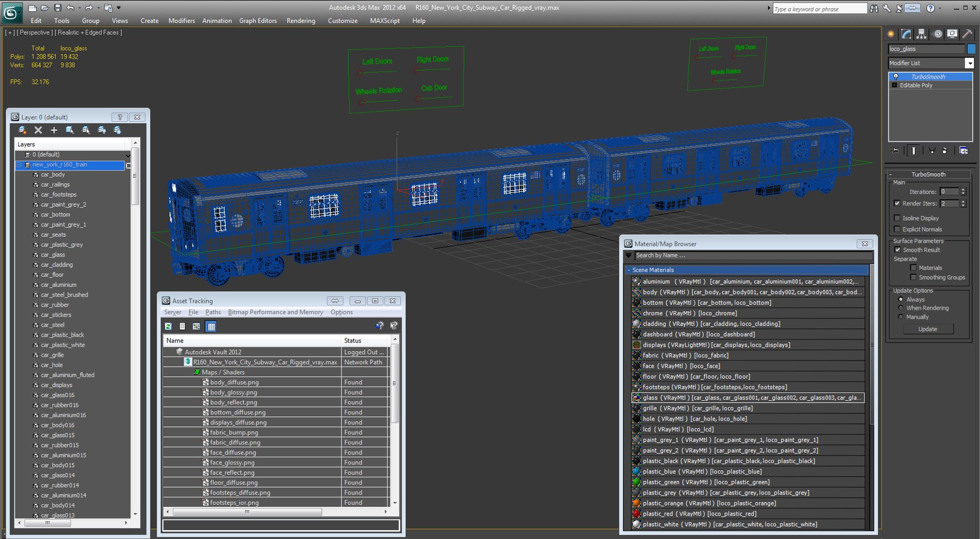
Task: Click the Project Folder icon in quick access toolbar
Action: pyautogui.click(x=108, y=8)
